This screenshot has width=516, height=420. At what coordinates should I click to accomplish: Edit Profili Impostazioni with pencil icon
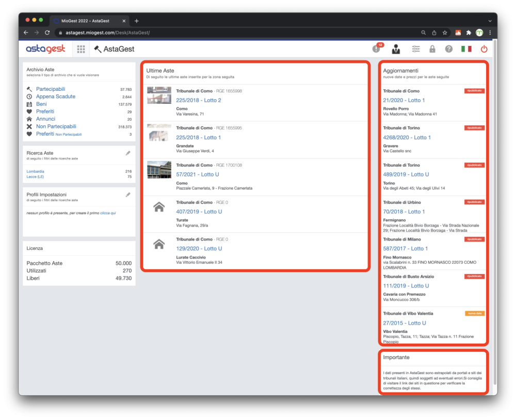click(128, 195)
